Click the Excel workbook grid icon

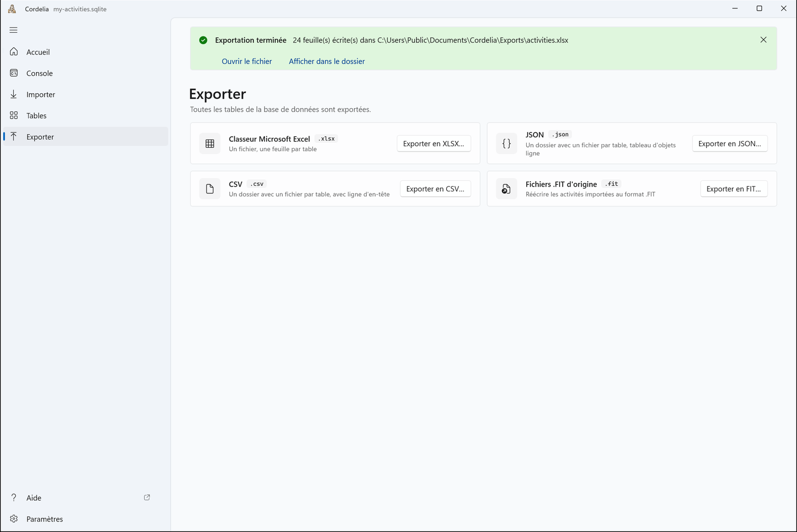pyautogui.click(x=210, y=144)
